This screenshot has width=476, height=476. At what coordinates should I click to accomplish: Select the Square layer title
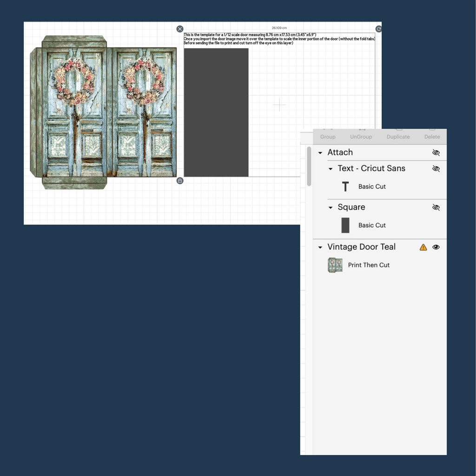[x=351, y=207]
